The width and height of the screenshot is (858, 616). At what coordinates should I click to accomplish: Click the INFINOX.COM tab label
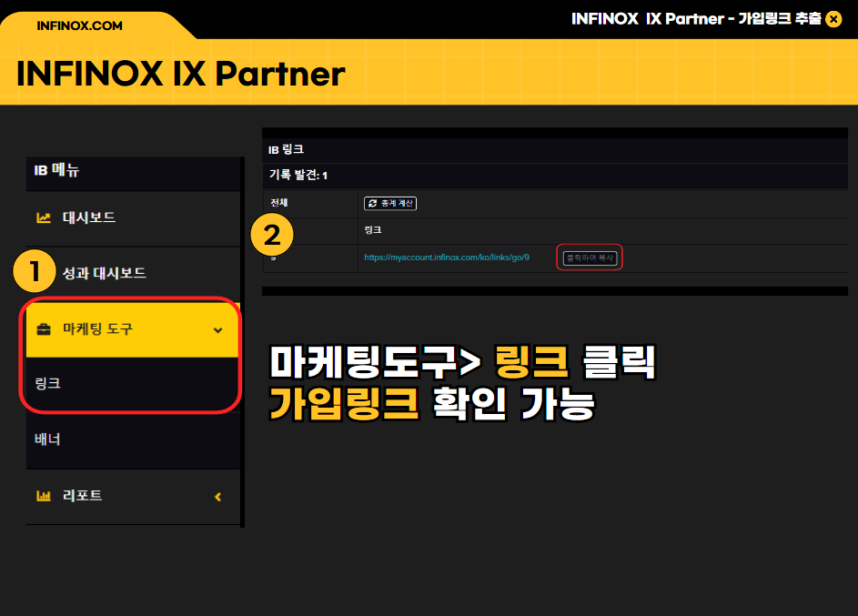point(79,25)
